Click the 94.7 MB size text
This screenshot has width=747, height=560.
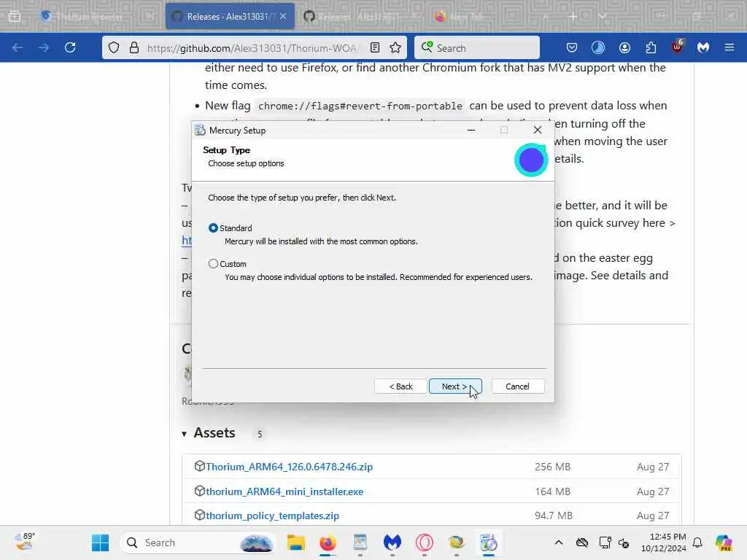(553, 516)
